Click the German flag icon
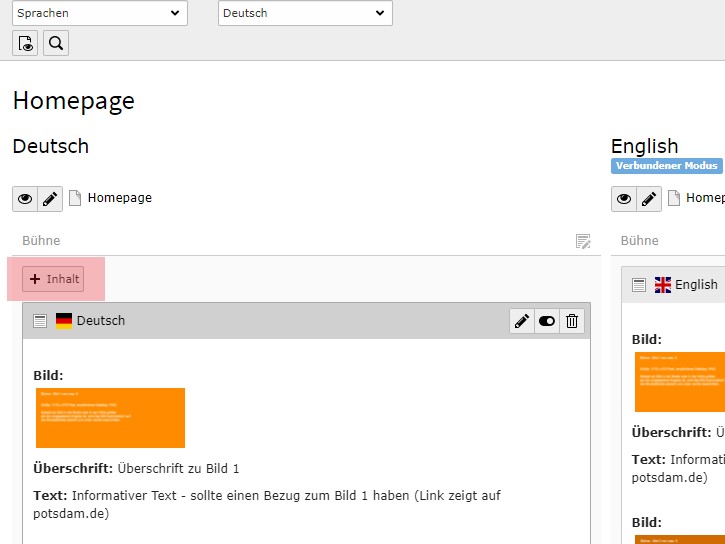Screen dimensions: 725x544 pyautogui.click(x=64, y=321)
